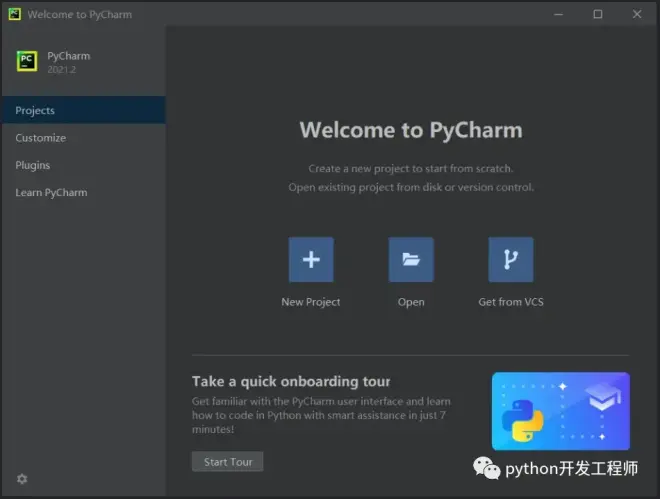660x499 pixels.
Task: Click the Get from VCS branch icon
Action: [511, 260]
